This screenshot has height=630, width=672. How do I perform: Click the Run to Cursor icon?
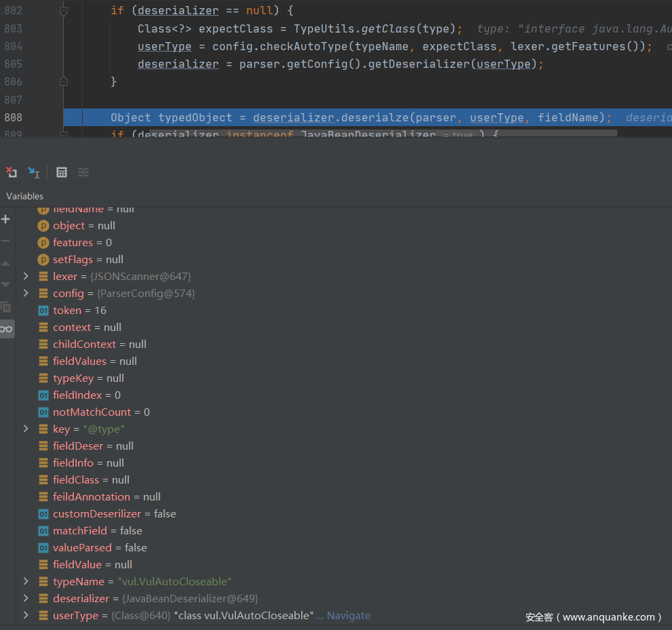pyautogui.click(x=33, y=172)
